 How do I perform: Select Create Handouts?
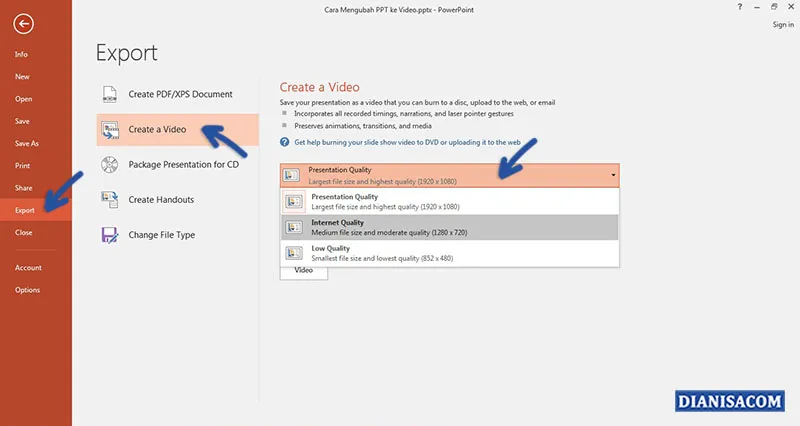(x=178, y=199)
